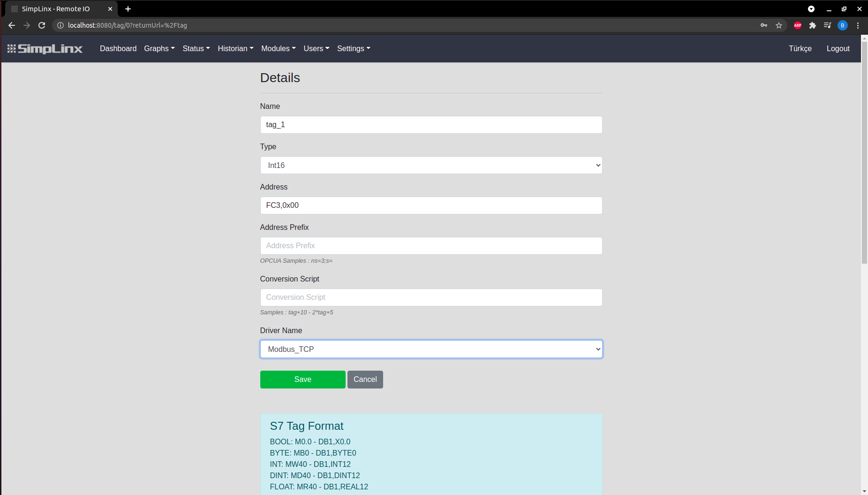Open the browser profile avatar
Viewport: 868px width, 495px height.
(x=842, y=25)
